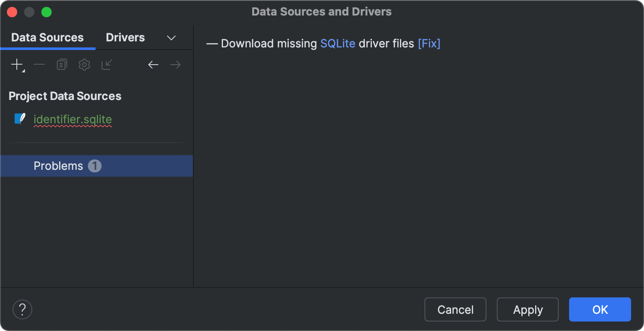Select the Problems item in the sidebar
Viewport: 644px width, 331px height.
tap(59, 166)
